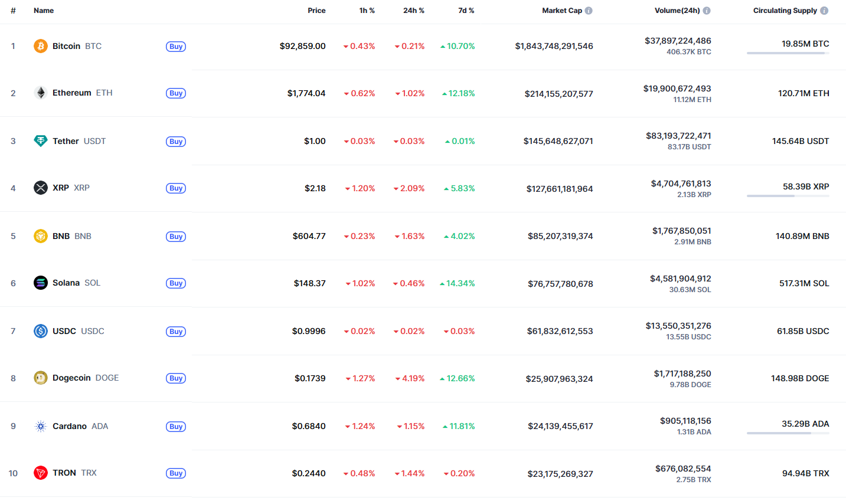
Task: Click the Ethereum diamond logo icon
Action: 40,93
